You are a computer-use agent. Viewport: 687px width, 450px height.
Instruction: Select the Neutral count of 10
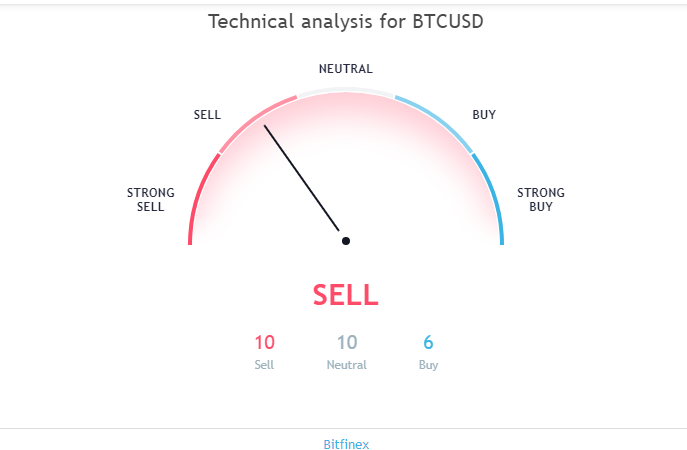click(347, 342)
